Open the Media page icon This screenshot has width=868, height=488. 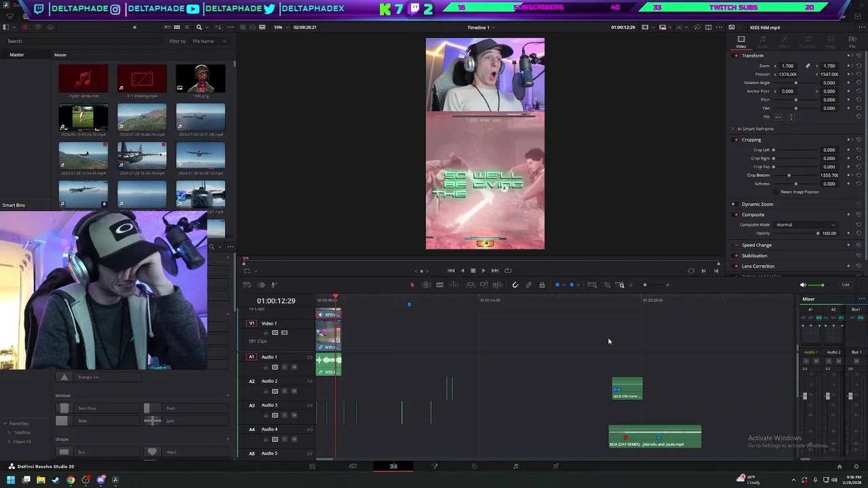(312, 466)
